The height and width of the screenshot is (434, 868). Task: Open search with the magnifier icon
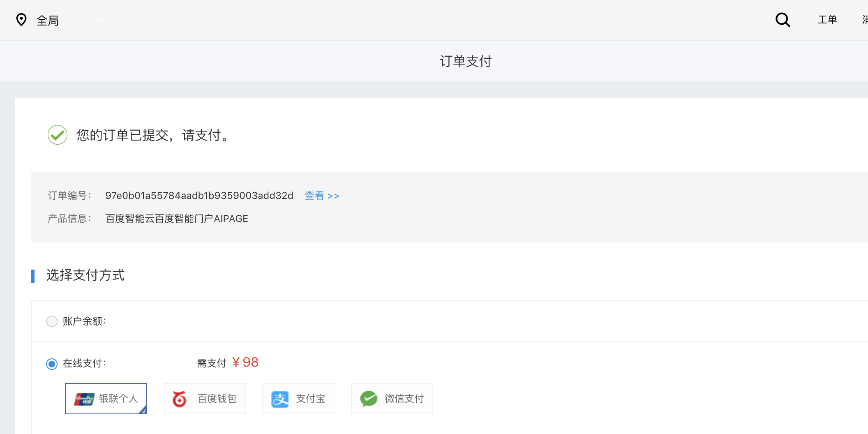[783, 20]
